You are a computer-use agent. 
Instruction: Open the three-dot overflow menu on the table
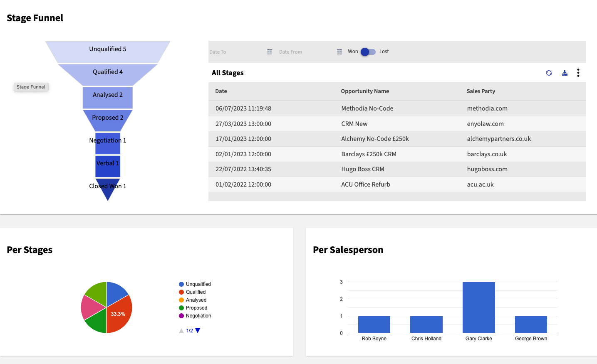[x=578, y=73]
